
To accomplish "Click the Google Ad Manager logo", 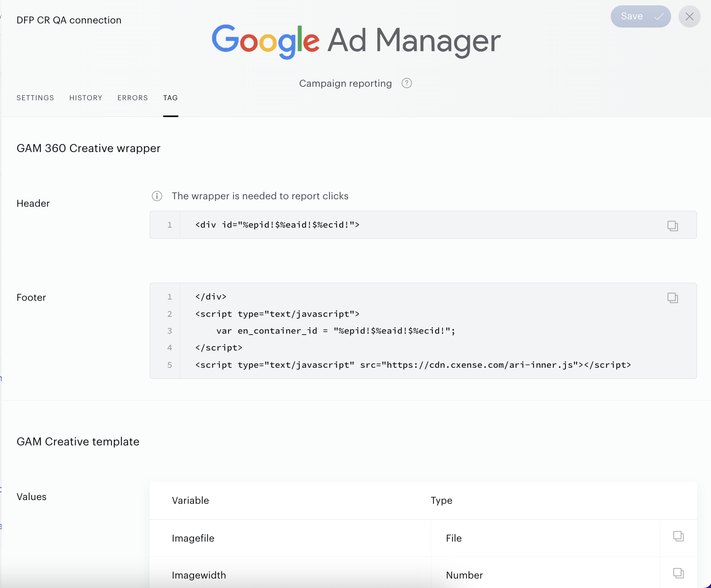I will tap(356, 41).
